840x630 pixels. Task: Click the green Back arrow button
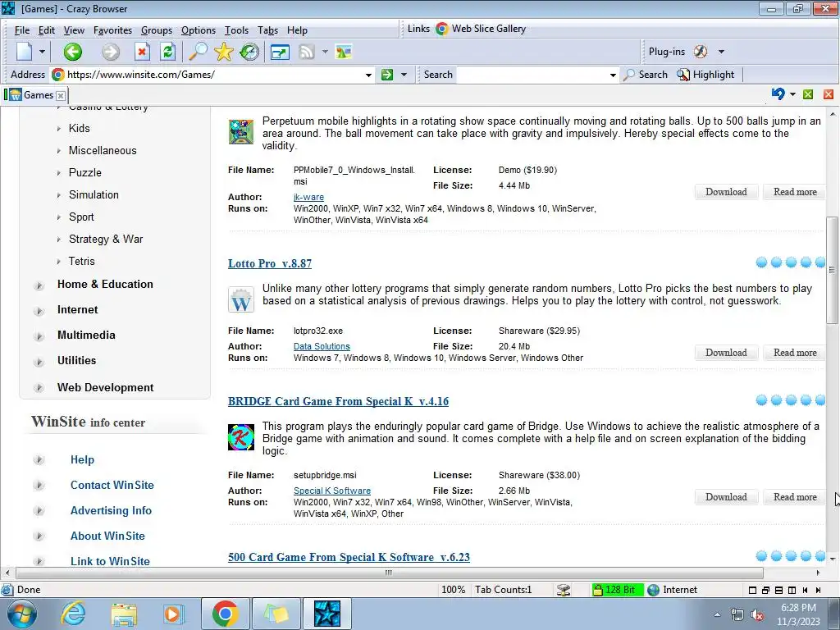(73, 52)
